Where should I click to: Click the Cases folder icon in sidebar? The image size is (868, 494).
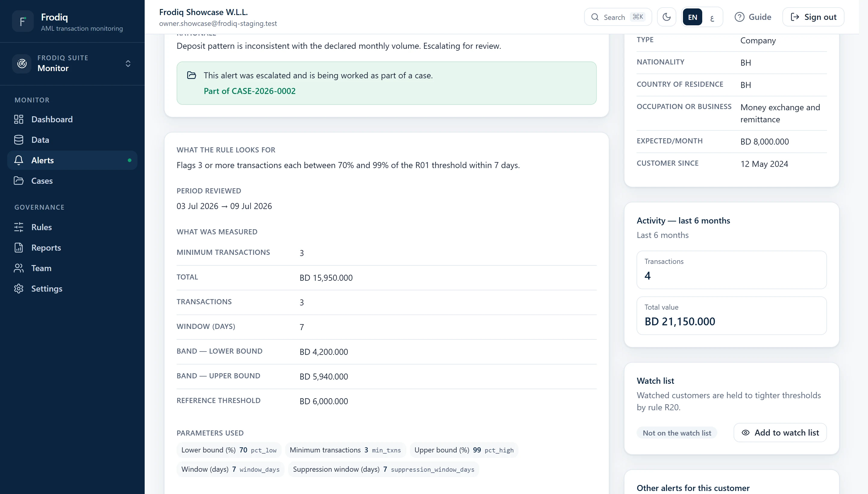coord(19,181)
